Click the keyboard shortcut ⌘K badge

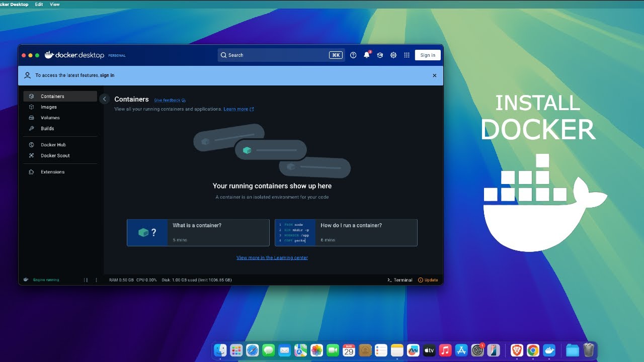[x=336, y=55]
